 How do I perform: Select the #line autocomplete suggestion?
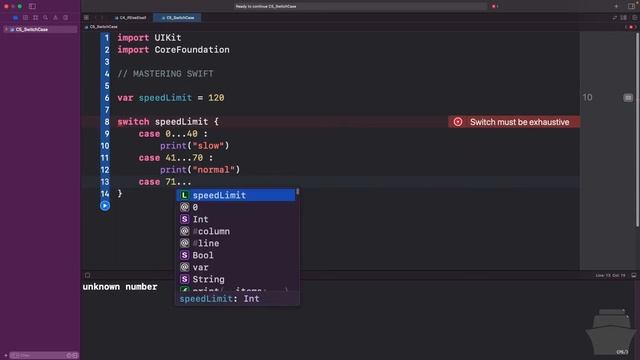236,243
